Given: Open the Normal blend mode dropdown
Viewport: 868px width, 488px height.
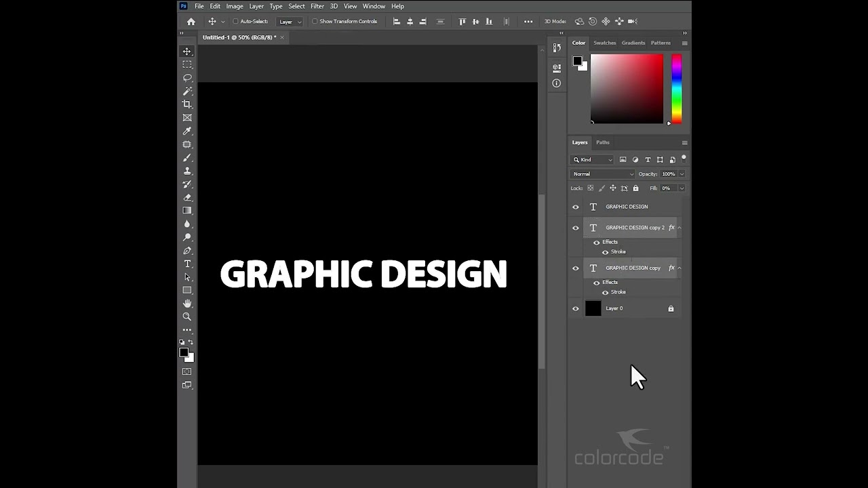Looking at the screenshot, I should point(604,174).
